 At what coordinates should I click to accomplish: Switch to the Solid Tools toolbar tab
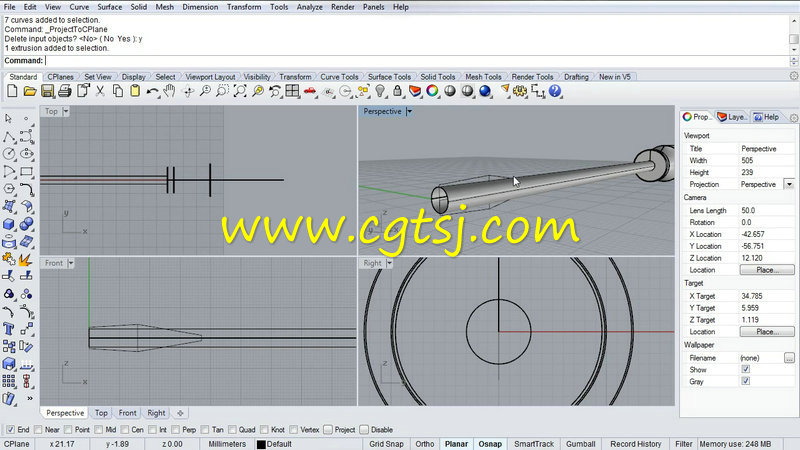[x=438, y=77]
